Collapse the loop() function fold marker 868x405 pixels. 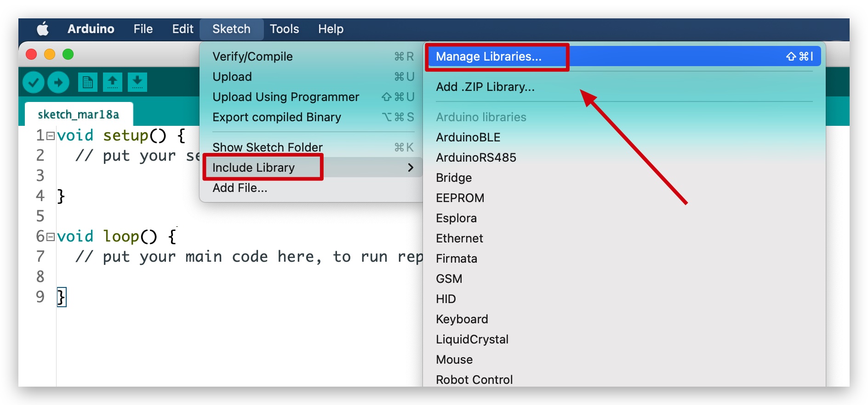[x=51, y=237]
